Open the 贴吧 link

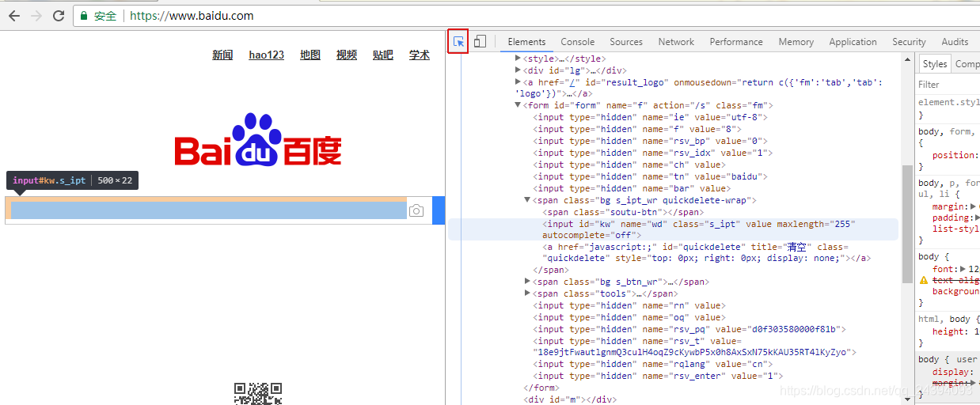(383, 55)
